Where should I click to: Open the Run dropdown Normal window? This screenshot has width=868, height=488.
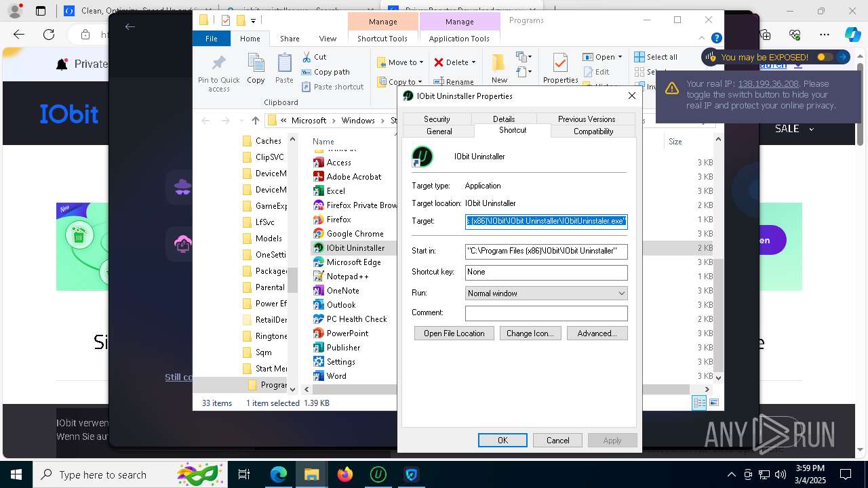pos(546,293)
